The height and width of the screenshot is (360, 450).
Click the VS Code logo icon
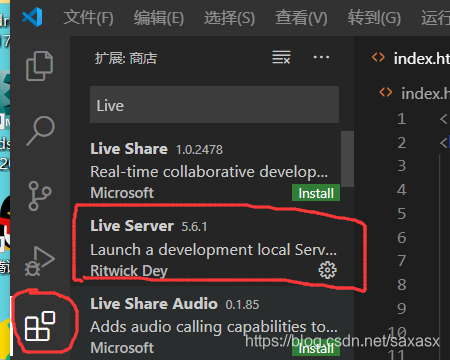32,17
